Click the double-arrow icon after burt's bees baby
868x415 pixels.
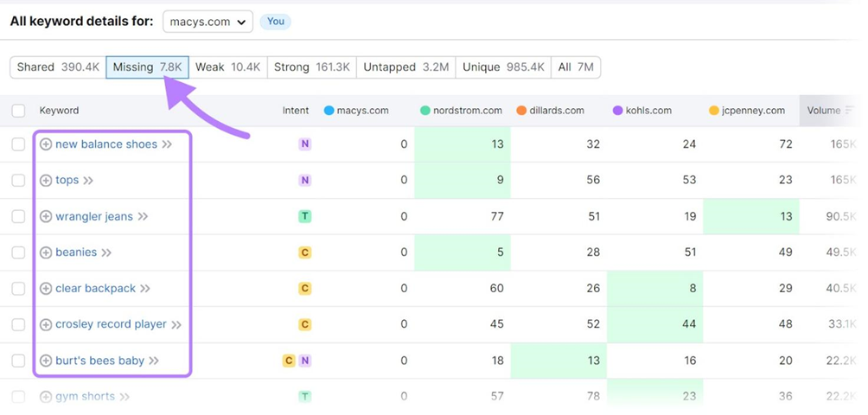154,361
